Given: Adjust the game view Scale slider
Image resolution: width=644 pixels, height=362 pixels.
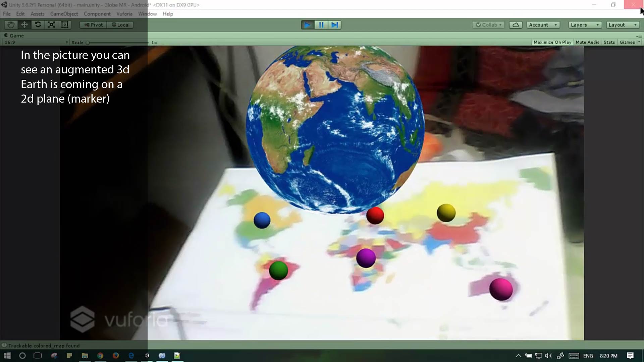Looking at the screenshot, I should [88, 43].
